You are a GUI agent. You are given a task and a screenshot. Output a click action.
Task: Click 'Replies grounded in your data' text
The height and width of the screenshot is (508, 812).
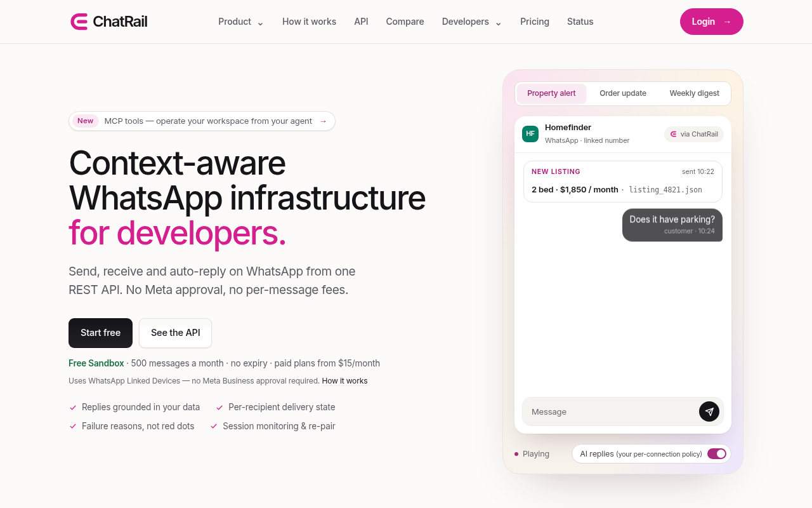141,407
